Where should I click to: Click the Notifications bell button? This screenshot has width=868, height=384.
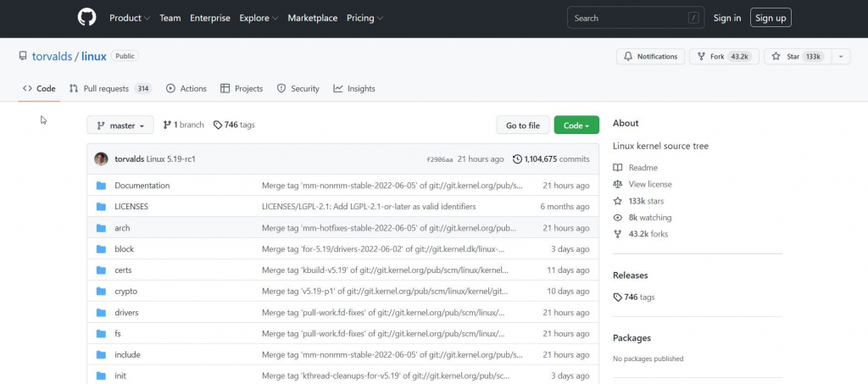tap(650, 57)
